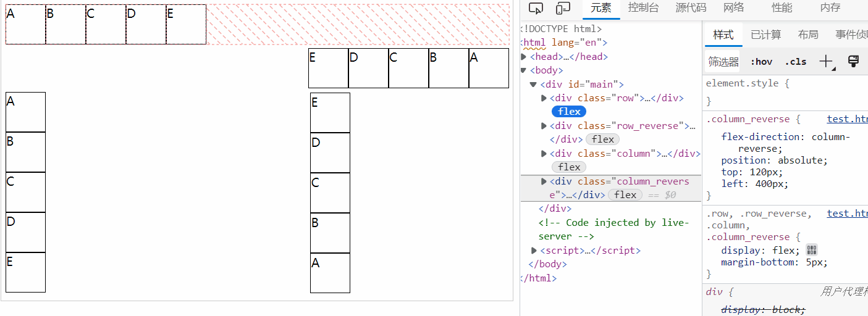This screenshot has height=316, width=868.
Task: Click the struck-through display: block declaration
Action: 763,310
